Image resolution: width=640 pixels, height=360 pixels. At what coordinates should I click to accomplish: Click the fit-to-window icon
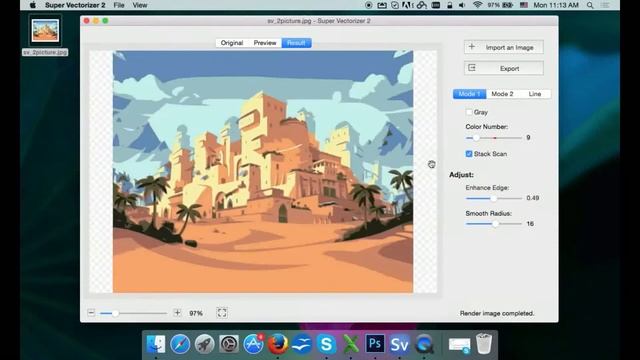point(222,313)
